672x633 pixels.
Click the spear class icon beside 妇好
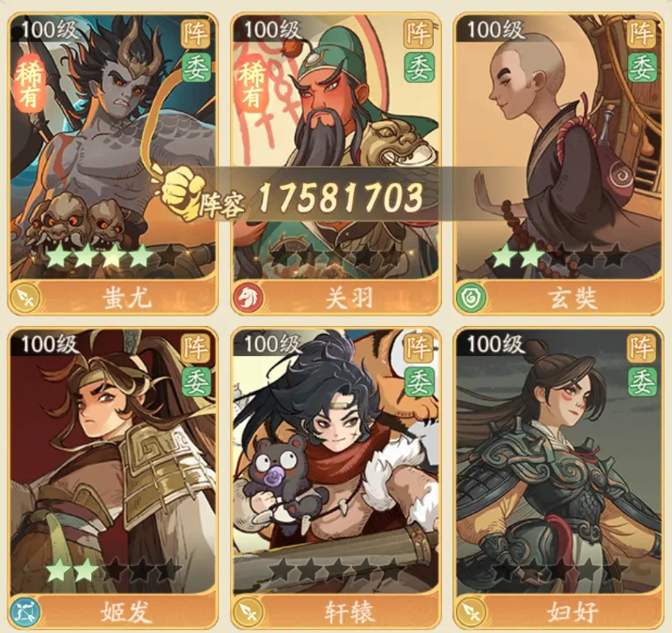[x=471, y=611]
